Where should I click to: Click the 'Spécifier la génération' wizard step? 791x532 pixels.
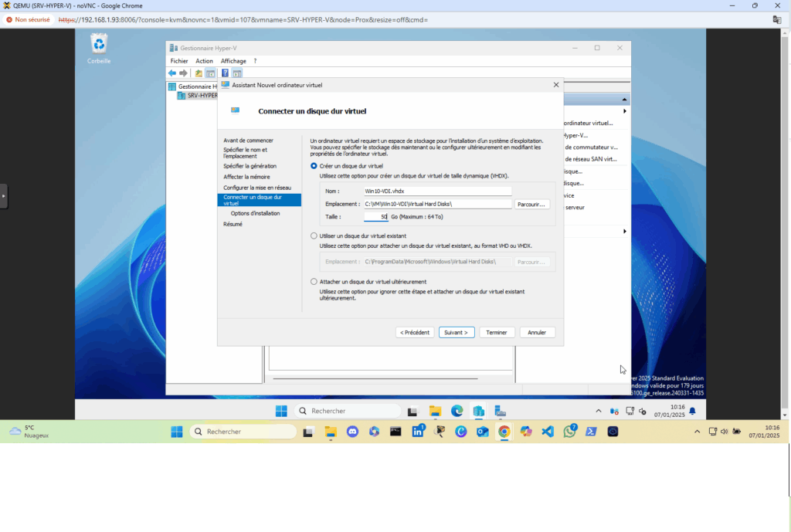click(x=250, y=166)
